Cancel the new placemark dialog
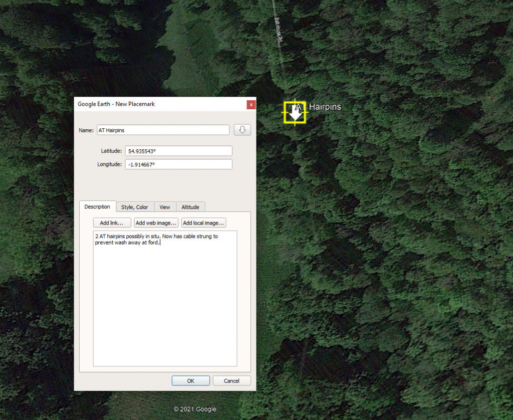This screenshot has height=420, width=513. tap(231, 381)
